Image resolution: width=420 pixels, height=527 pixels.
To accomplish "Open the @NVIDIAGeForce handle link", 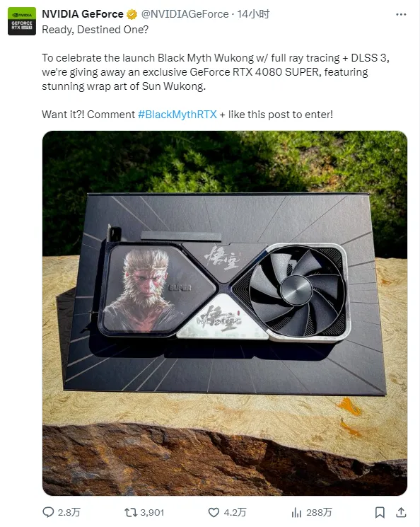I will [x=185, y=14].
